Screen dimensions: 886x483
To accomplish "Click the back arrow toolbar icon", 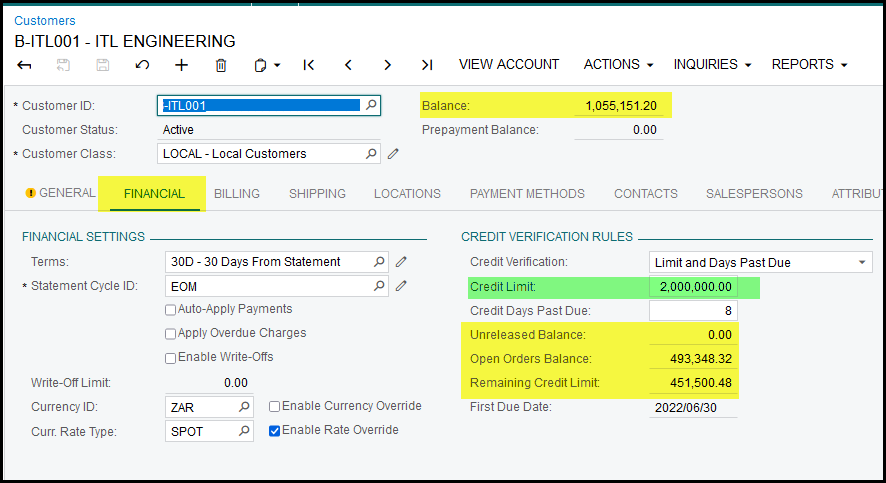I will pos(25,65).
